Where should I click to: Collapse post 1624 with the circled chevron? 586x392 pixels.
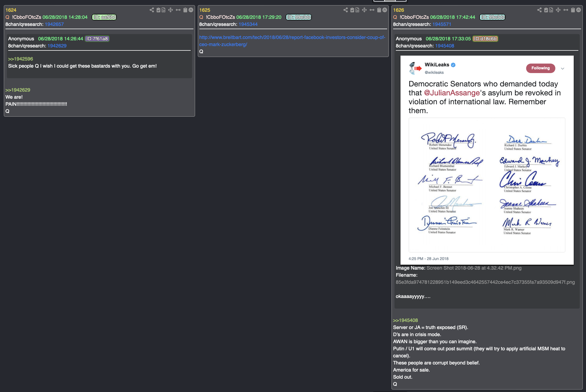pos(191,10)
